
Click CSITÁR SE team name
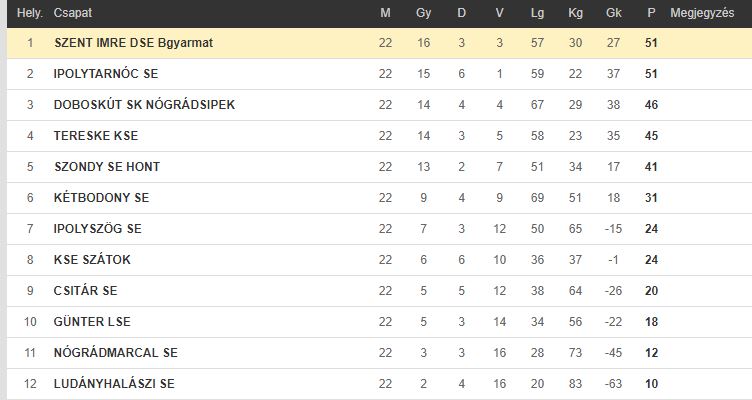pos(85,291)
